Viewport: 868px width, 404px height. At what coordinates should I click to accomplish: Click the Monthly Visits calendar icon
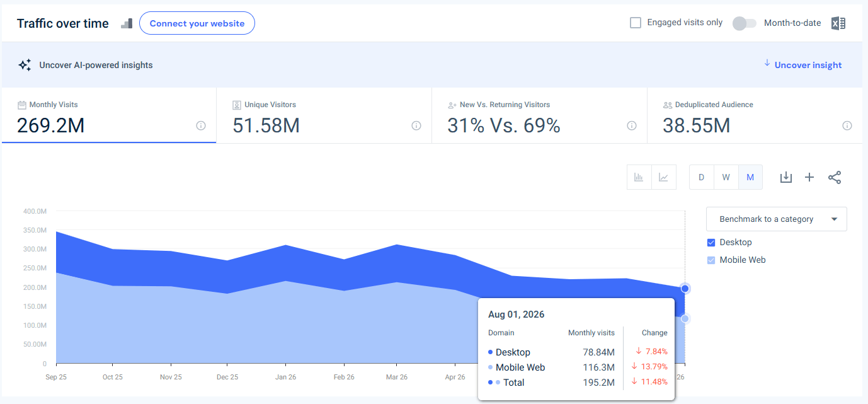(x=22, y=105)
